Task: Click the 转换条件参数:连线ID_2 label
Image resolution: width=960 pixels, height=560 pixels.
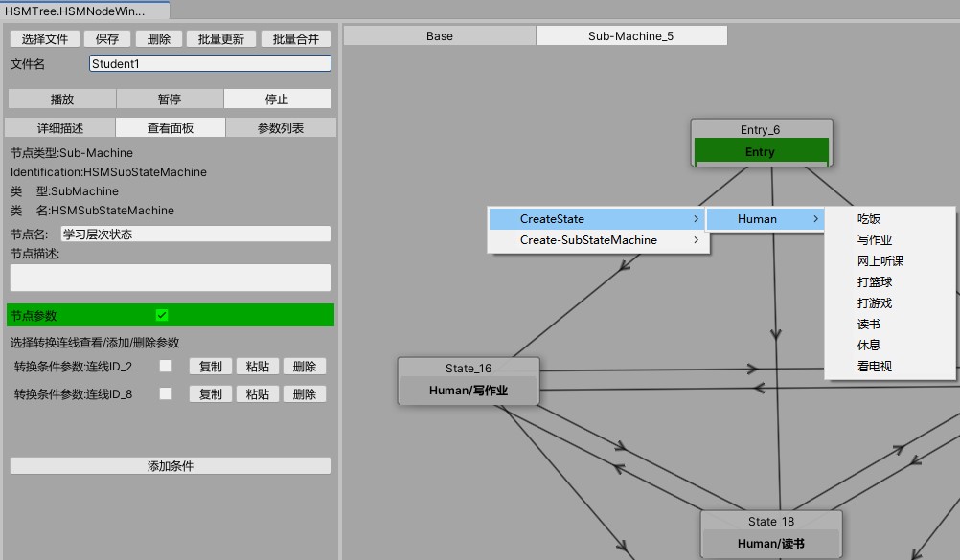Action: 73,367
